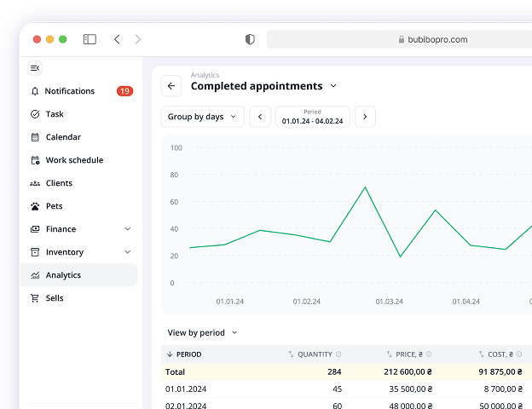Select the Sells cart icon
Screen dimensions: 532x409
[35, 298]
